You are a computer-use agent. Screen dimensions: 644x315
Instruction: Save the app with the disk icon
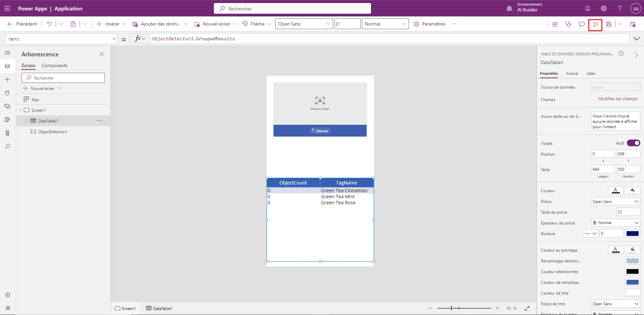609,24
